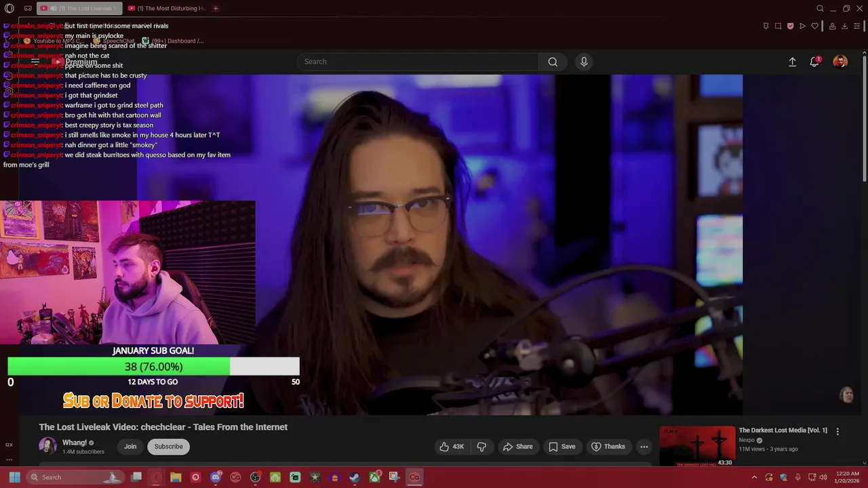Image resolution: width=868 pixels, height=488 pixels.
Task: Click the Whang! channel avatar
Action: [47, 446]
